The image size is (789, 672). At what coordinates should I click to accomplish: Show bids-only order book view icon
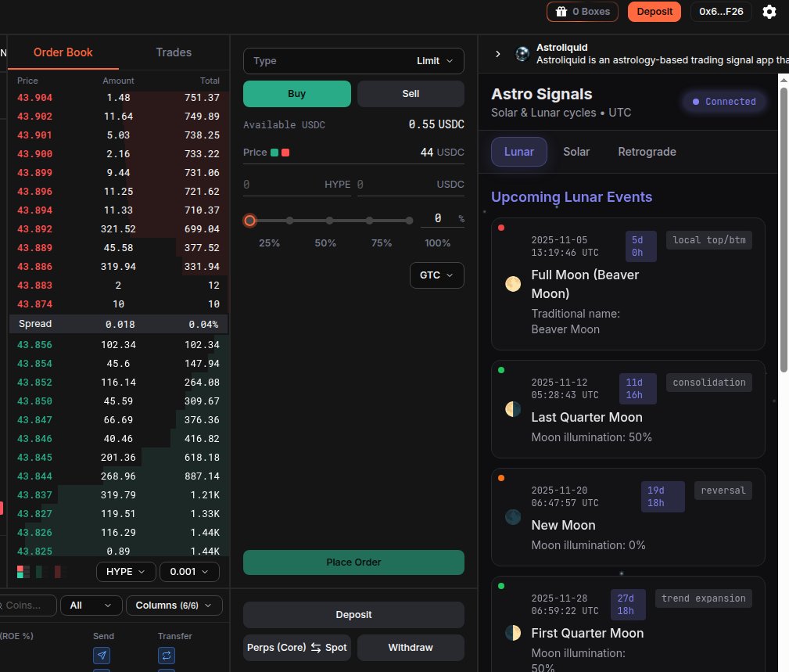42,572
